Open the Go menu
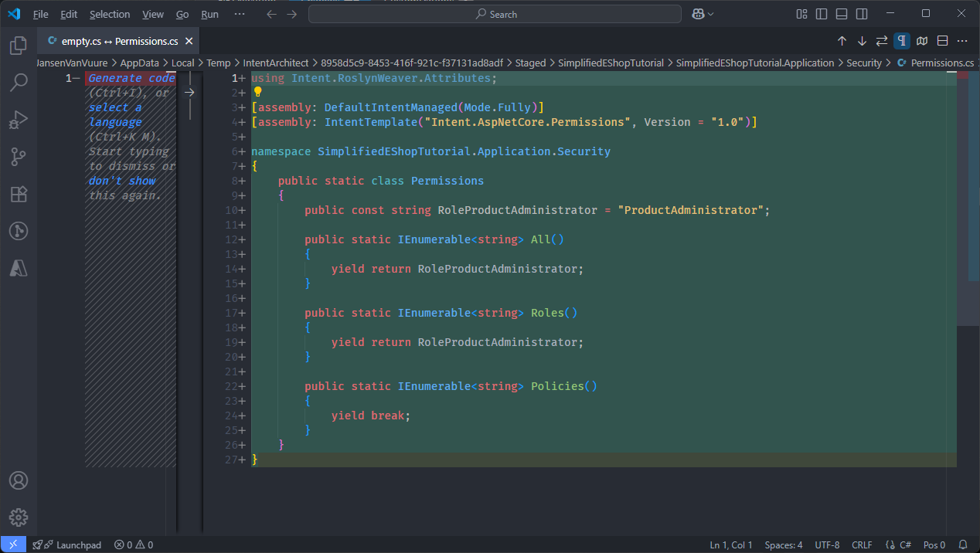This screenshot has width=980, height=553. coord(182,14)
